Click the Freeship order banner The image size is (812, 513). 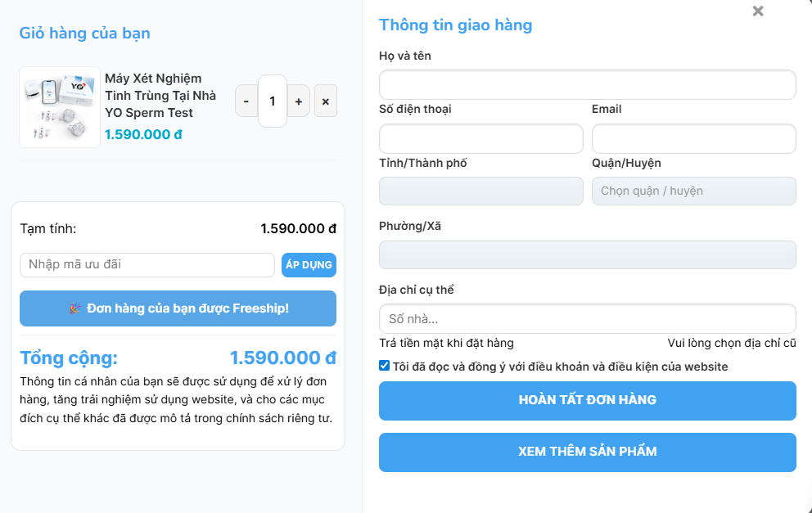[178, 308]
